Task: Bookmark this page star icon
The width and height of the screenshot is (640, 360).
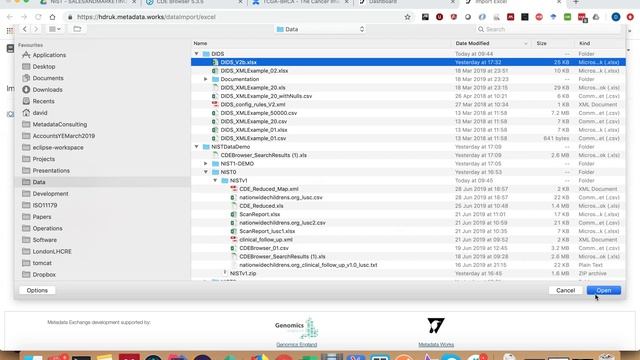Action: pyautogui.click(x=407, y=17)
